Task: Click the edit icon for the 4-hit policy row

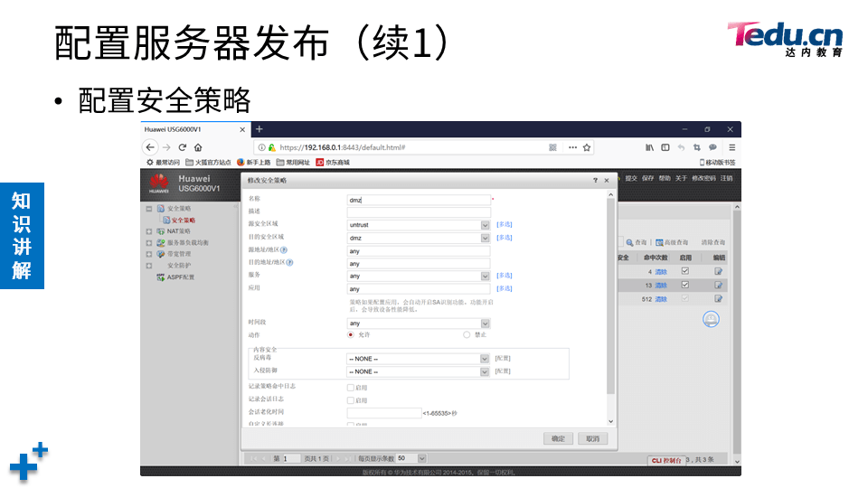Action: click(719, 271)
